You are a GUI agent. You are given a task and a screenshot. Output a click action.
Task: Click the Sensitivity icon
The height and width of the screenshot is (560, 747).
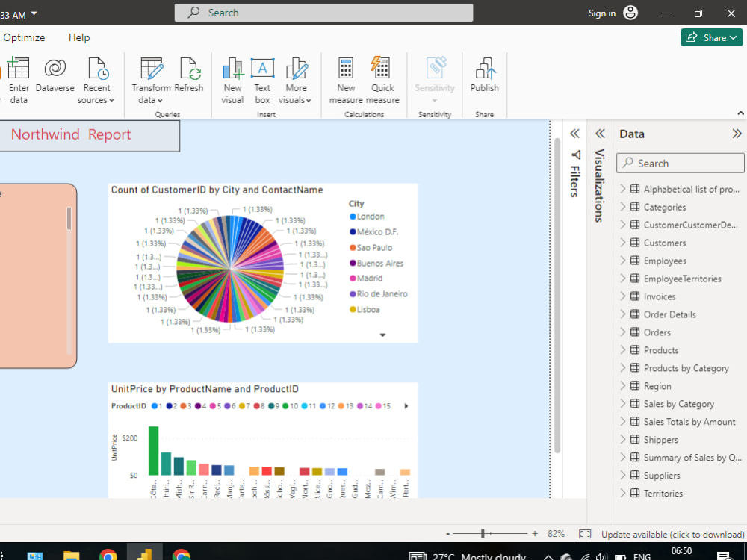435,68
